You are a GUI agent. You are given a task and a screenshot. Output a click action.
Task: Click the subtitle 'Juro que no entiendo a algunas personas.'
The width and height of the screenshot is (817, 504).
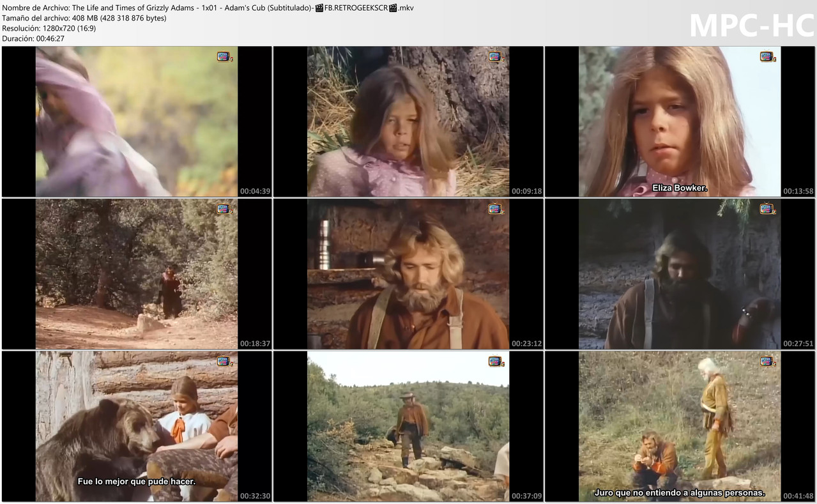point(680,493)
